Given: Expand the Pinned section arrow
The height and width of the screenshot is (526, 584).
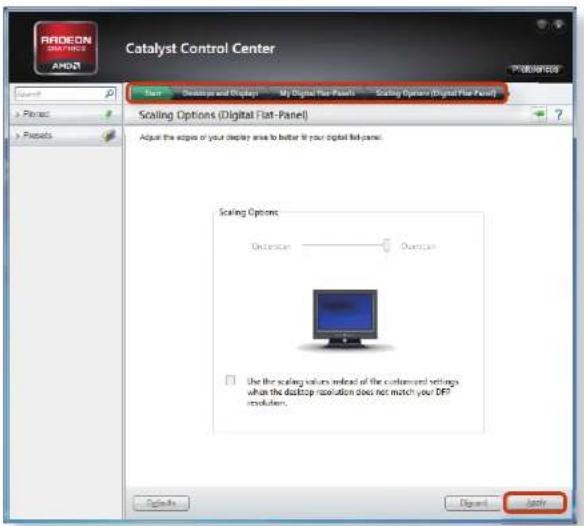Looking at the screenshot, I should tap(18, 115).
